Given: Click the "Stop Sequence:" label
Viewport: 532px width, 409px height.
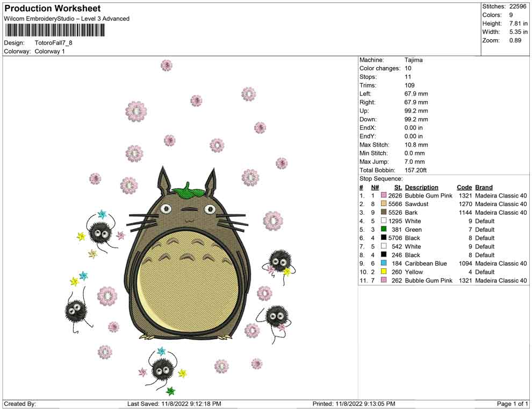Looking at the screenshot, I should pyautogui.click(x=381, y=179).
